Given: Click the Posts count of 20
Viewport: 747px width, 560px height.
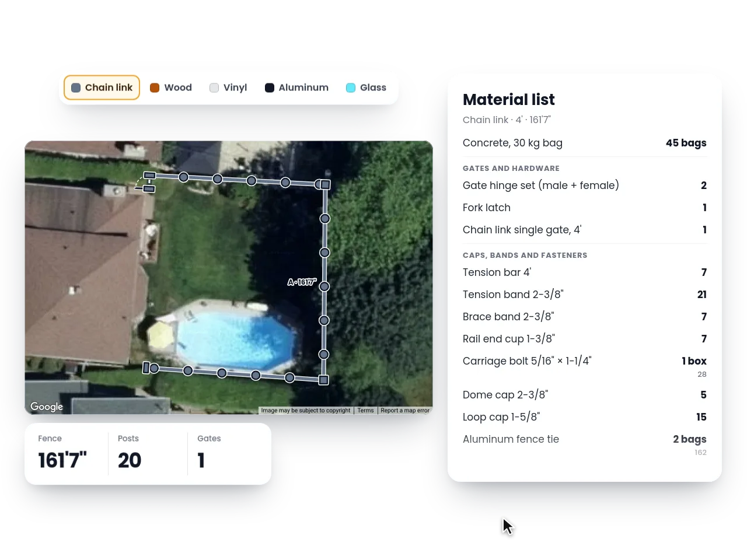Looking at the screenshot, I should pyautogui.click(x=130, y=460).
